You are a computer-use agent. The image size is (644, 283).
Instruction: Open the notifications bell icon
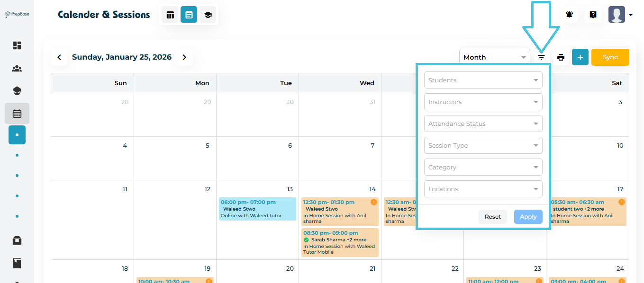click(570, 15)
